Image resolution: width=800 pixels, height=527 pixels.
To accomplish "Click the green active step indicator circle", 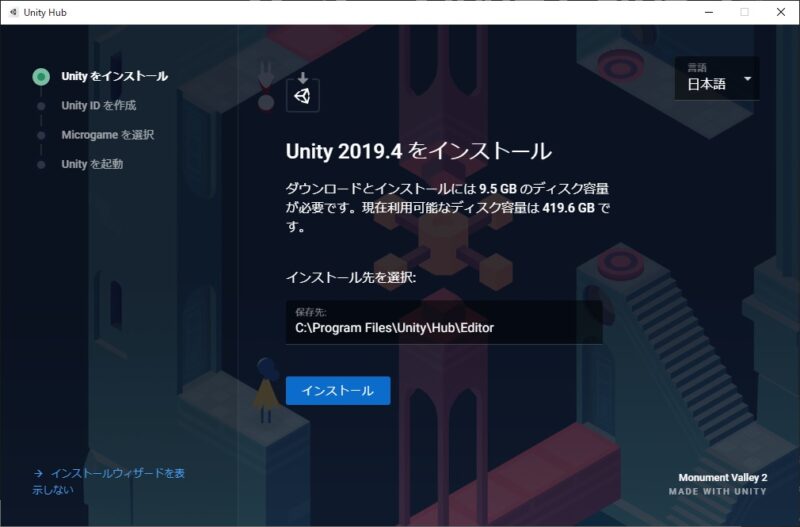I will click(41, 77).
